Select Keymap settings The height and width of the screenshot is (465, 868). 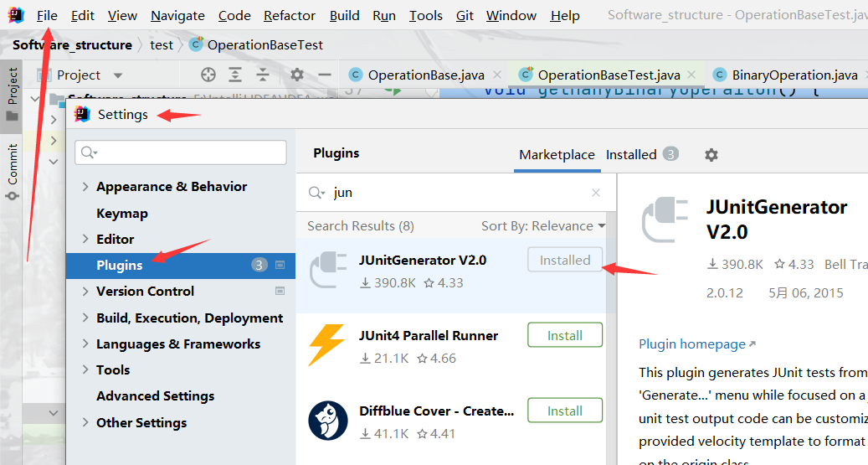121,214
